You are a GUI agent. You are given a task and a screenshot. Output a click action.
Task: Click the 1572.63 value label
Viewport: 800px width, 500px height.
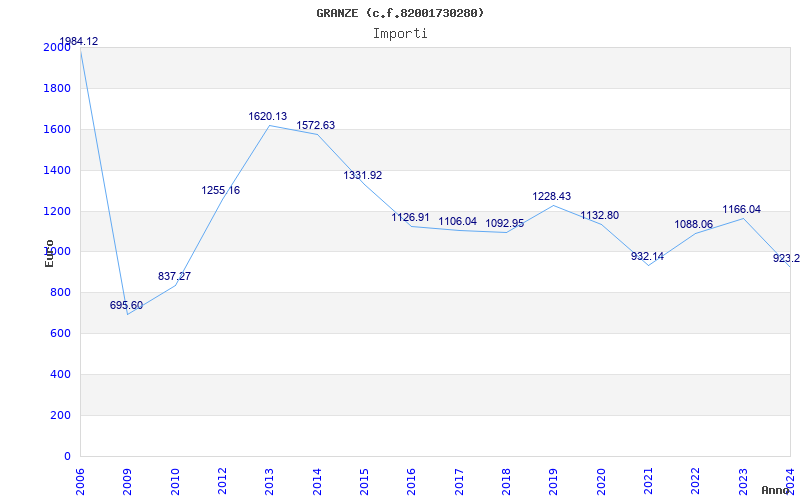pos(316,126)
